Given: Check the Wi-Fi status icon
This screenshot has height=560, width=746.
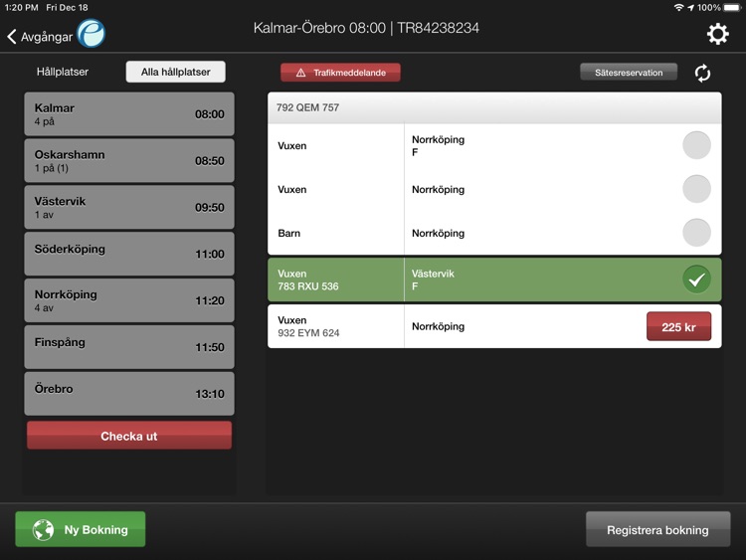Looking at the screenshot, I should [x=678, y=7].
